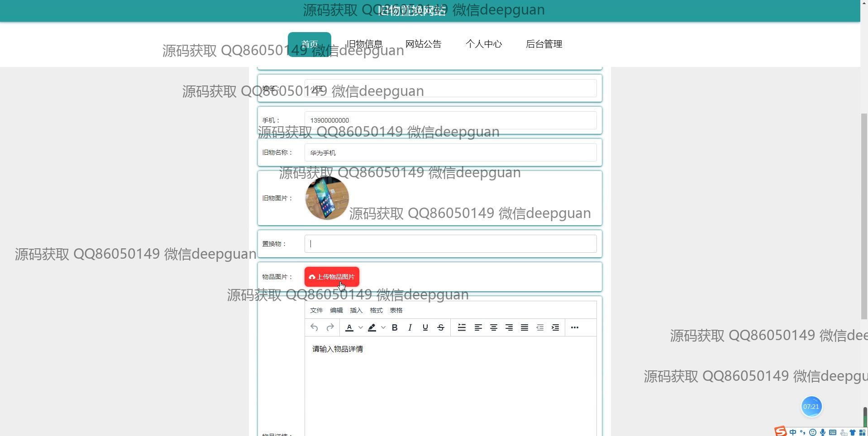868x436 pixels.
Task: Click the 旧物名称 field containing 华为手机
Action: click(x=450, y=152)
